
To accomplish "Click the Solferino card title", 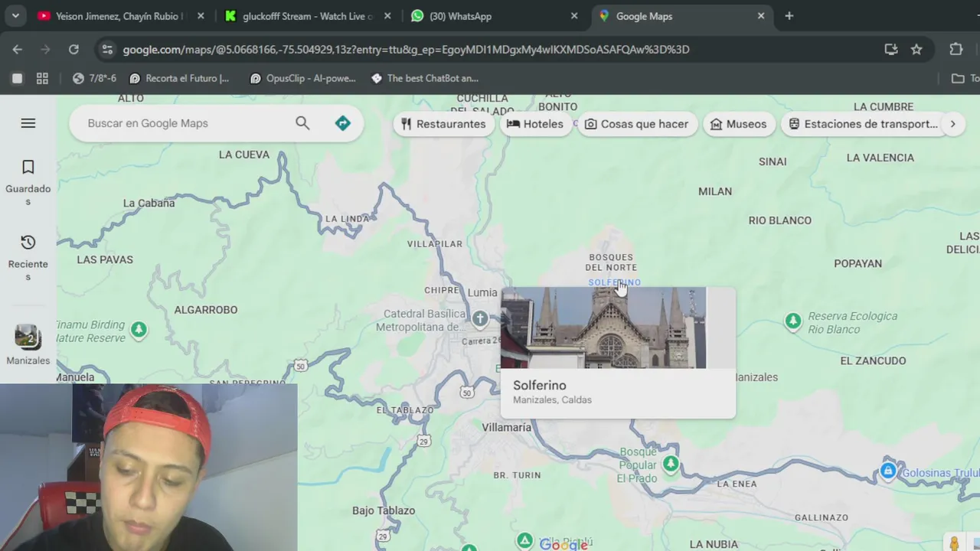I will (540, 386).
